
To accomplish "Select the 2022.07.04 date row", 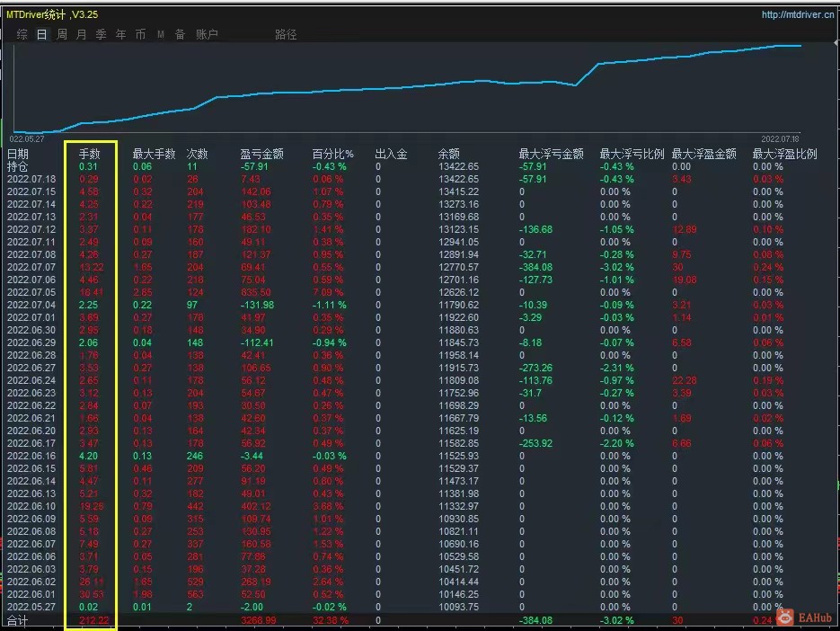I will point(31,305).
